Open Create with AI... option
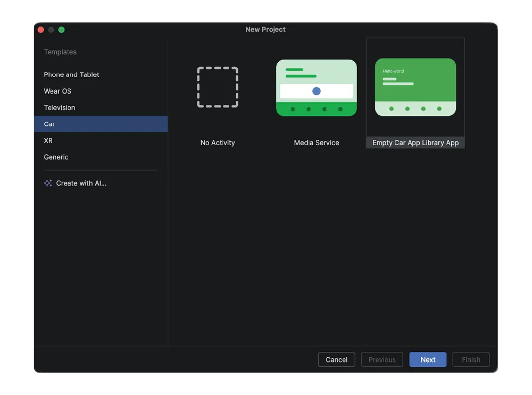The image size is (532, 395). click(81, 183)
